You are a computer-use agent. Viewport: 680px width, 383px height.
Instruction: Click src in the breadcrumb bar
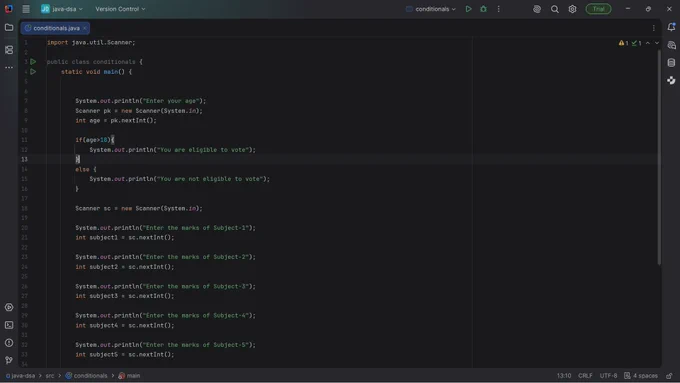[50, 376]
